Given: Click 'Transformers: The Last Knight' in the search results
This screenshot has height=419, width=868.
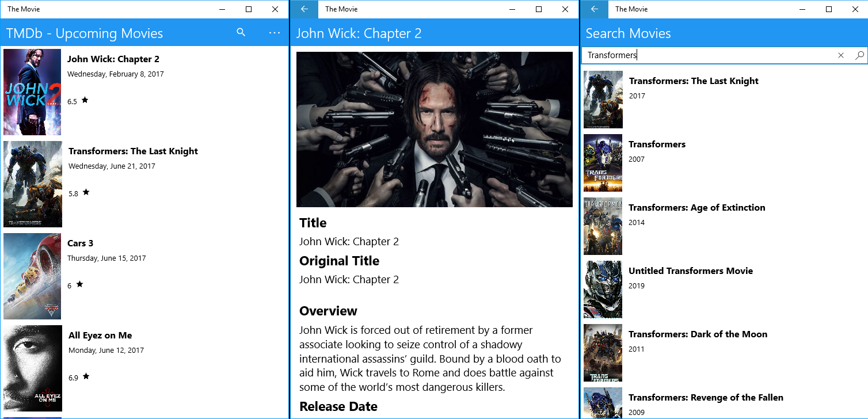Looking at the screenshot, I should (x=694, y=81).
